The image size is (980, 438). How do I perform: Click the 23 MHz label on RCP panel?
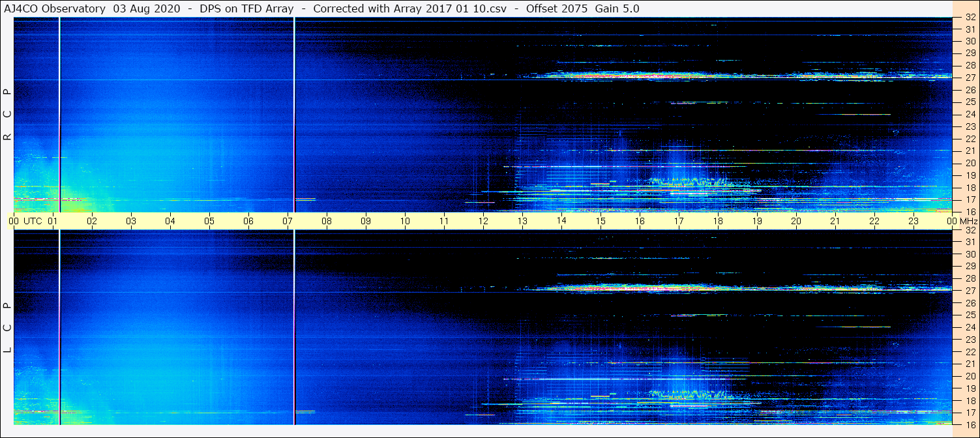[970, 126]
